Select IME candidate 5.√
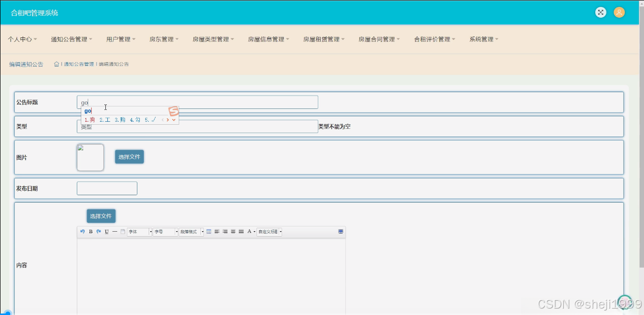Viewport: 644px width, 315px height. pos(150,120)
